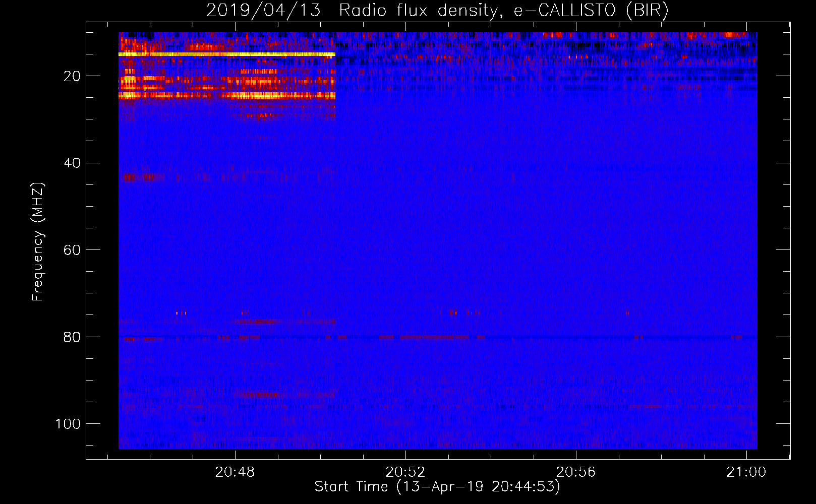Click the 20:52 time tick label
The width and height of the screenshot is (816, 504).
[x=405, y=472]
